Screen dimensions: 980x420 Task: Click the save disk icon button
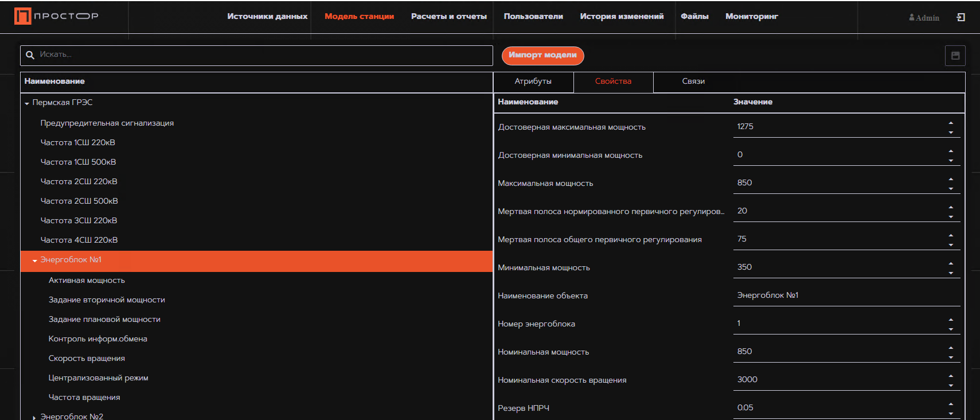pos(955,56)
